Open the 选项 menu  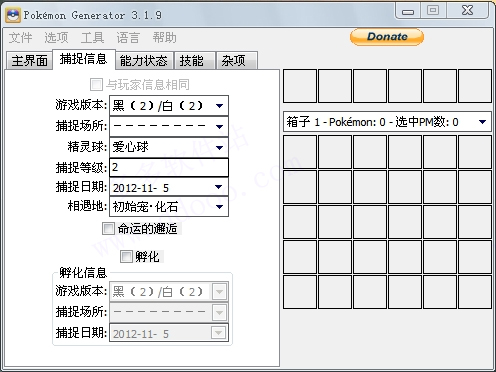click(56, 38)
